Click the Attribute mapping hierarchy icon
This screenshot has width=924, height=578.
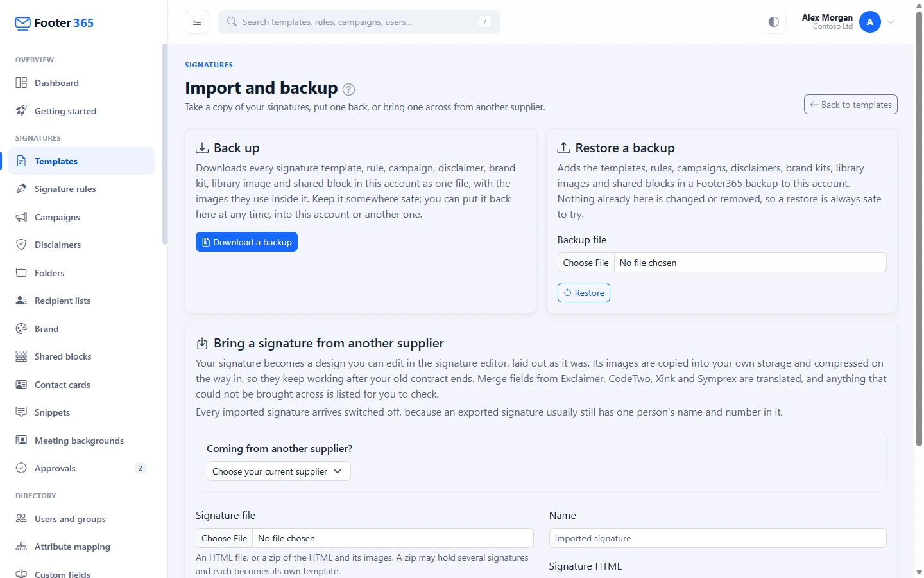click(x=21, y=547)
